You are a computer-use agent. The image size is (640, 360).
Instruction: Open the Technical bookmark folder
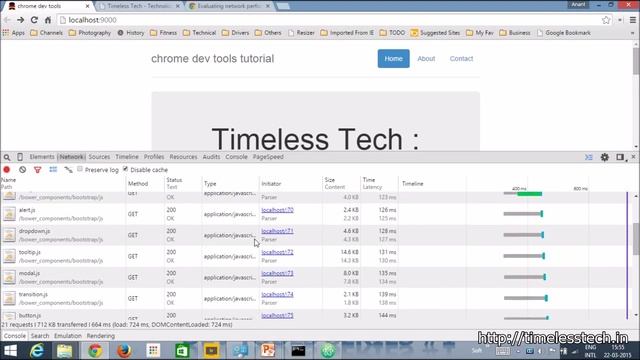[199, 33]
